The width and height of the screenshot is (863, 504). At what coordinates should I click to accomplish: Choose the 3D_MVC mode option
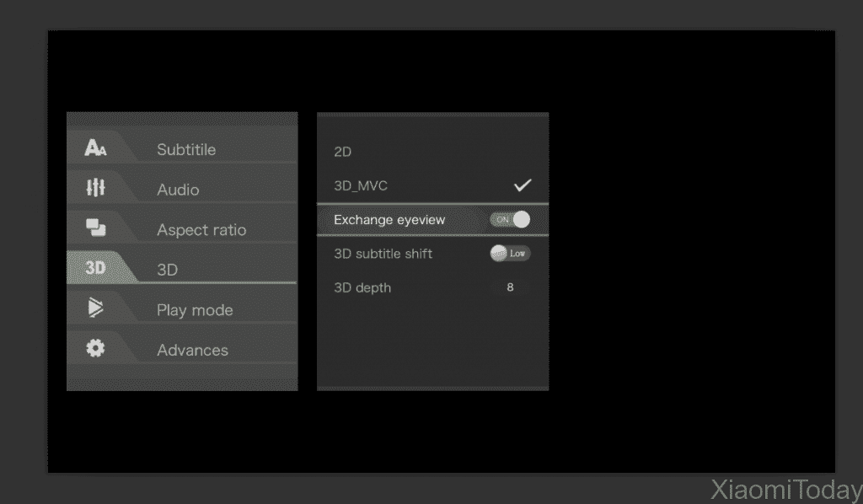(x=361, y=185)
